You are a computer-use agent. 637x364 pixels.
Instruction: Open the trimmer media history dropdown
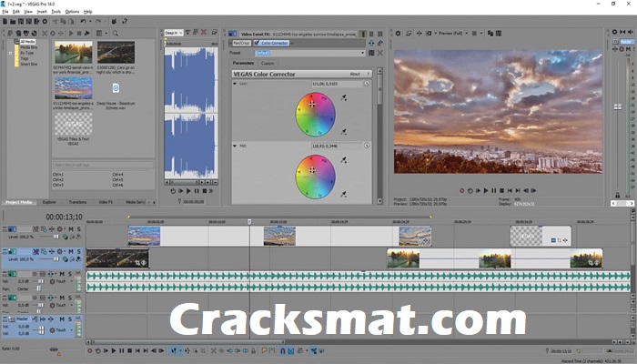181,33
